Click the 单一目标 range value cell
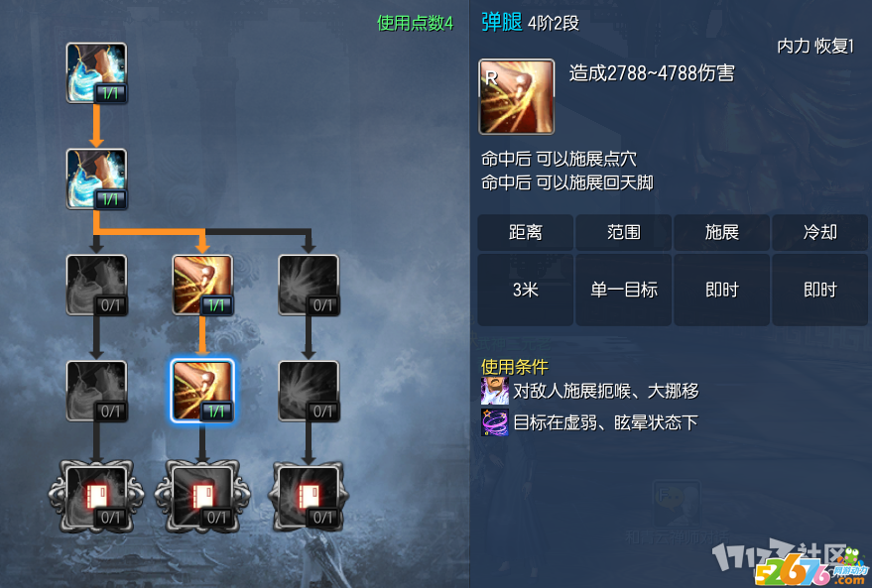Image resolution: width=872 pixels, height=588 pixels. (623, 290)
